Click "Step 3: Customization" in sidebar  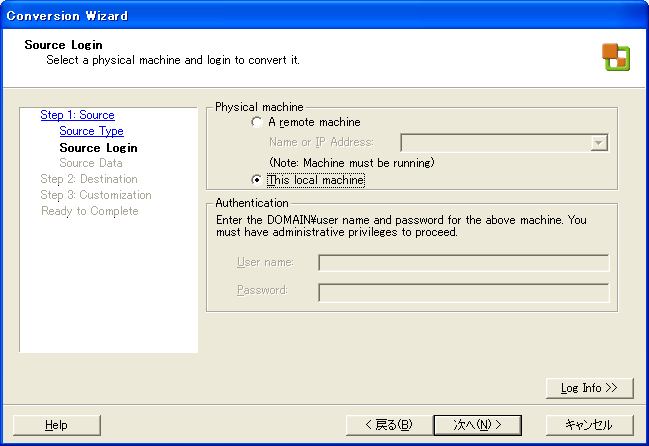[96, 195]
